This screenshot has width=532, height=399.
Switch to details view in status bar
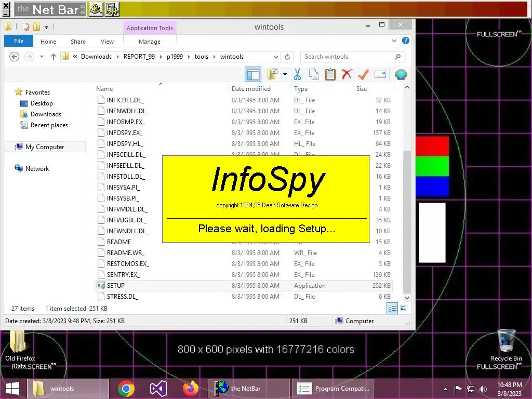pos(392,309)
